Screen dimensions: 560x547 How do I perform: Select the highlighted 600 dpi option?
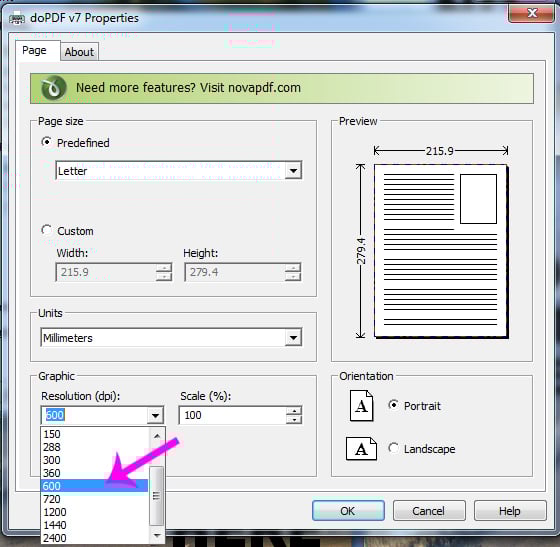point(95,486)
